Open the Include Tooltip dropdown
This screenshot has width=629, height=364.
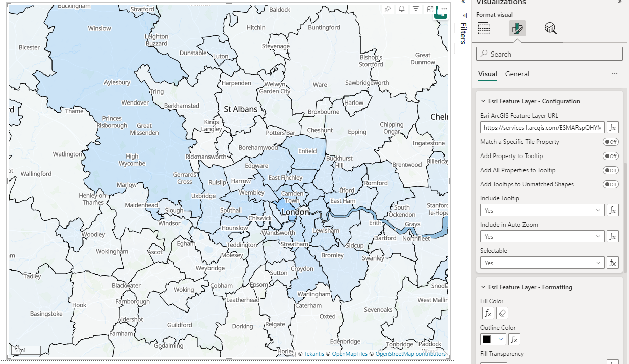[x=542, y=211]
